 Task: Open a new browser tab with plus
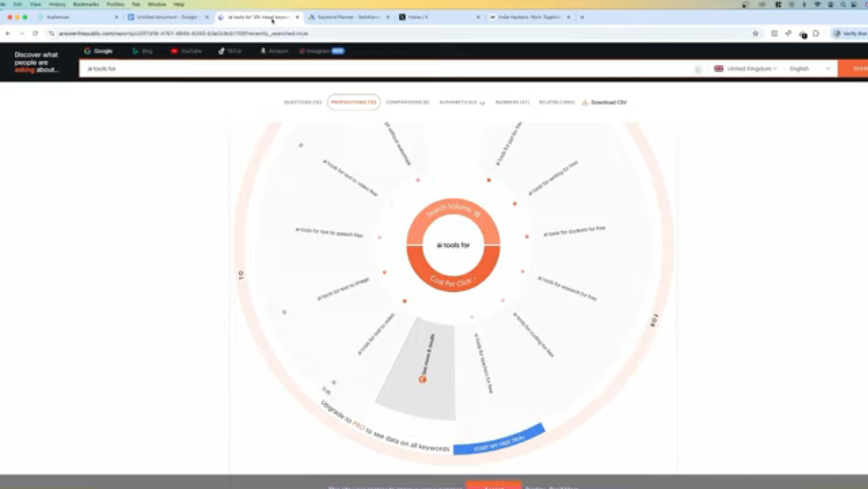click(x=582, y=17)
